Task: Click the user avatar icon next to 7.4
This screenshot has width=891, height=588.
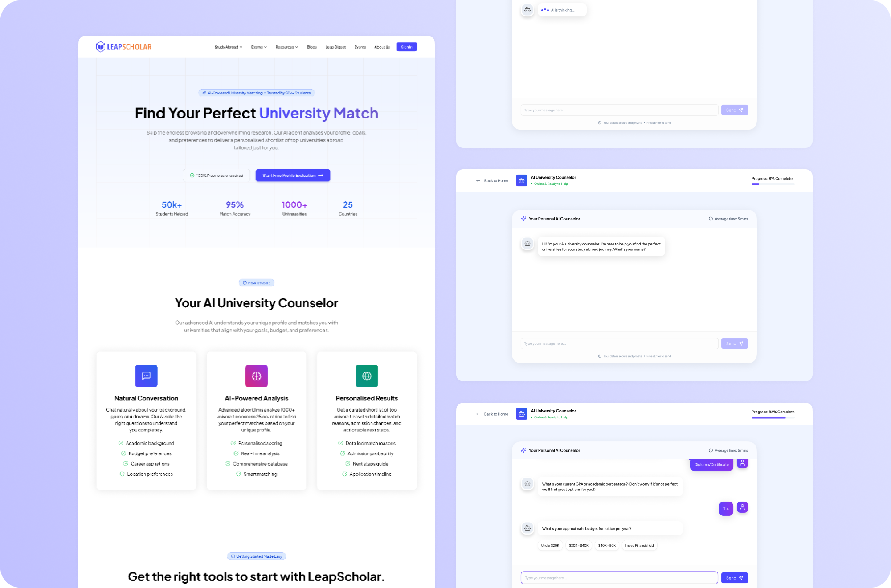Action: click(742, 507)
